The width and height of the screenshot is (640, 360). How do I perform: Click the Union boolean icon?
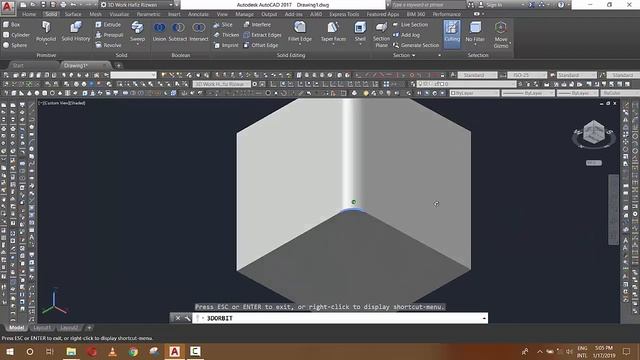click(x=159, y=32)
